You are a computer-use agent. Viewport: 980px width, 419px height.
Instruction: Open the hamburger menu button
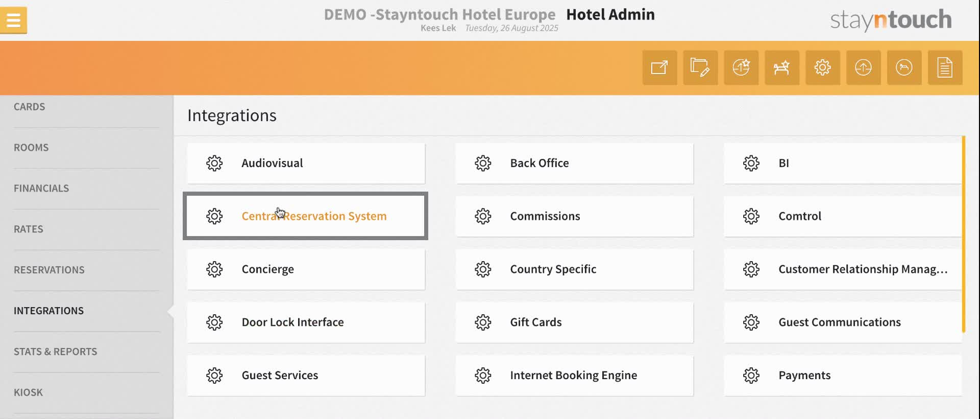(x=13, y=20)
